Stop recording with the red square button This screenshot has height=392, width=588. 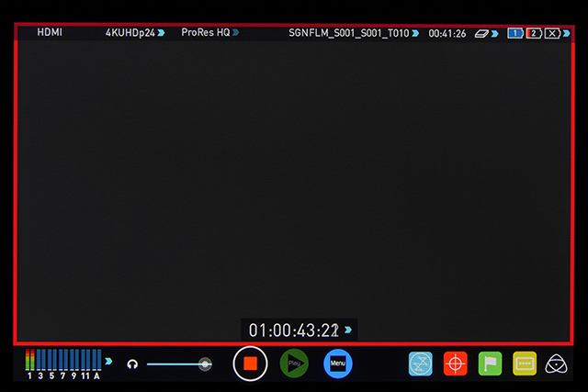click(x=250, y=364)
